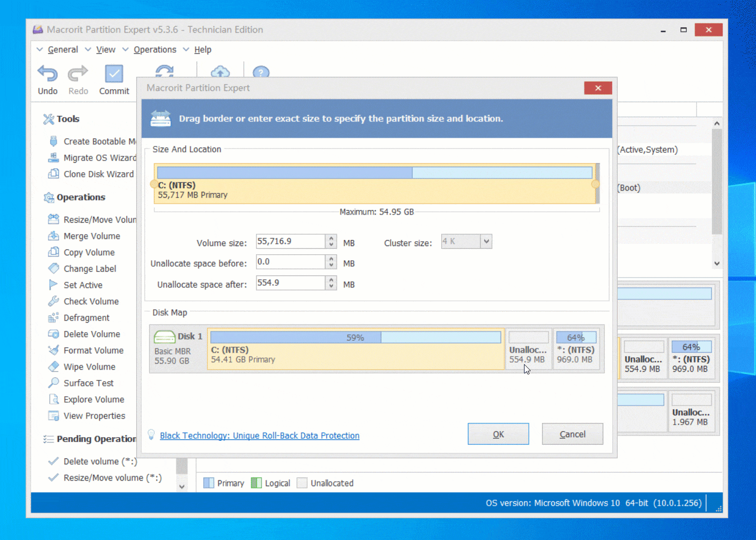756x540 pixels.
Task: Select the C: partition in the Disk Map
Action: coord(355,349)
